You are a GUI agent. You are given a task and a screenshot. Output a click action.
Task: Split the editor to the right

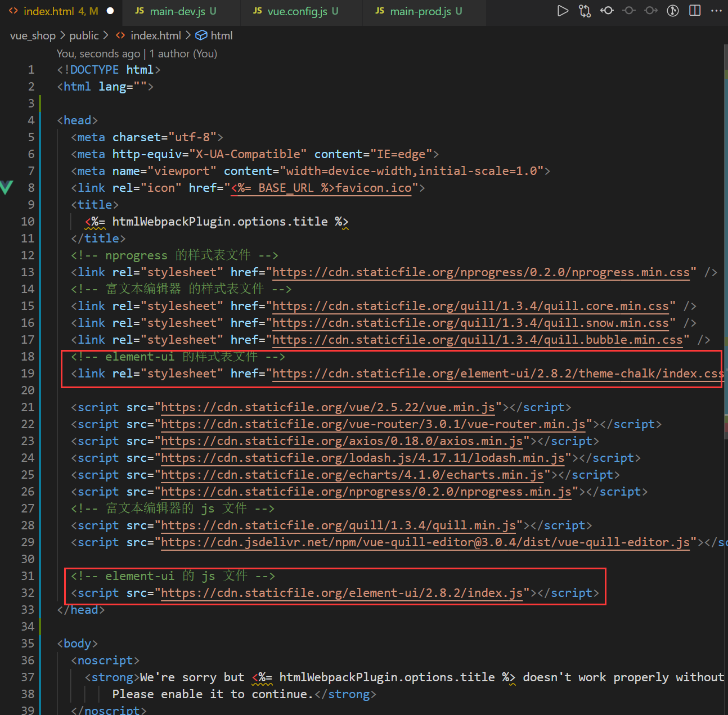695,11
